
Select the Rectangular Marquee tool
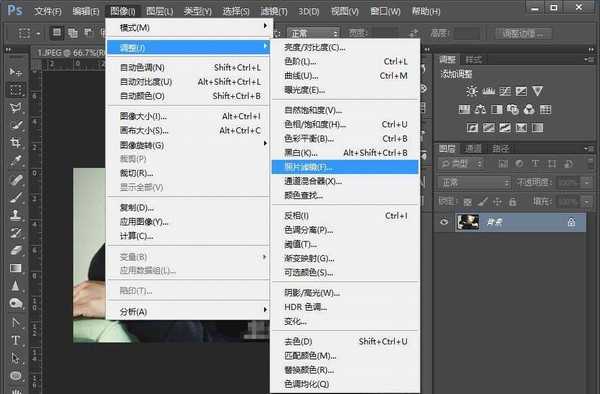(x=16, y=90)
